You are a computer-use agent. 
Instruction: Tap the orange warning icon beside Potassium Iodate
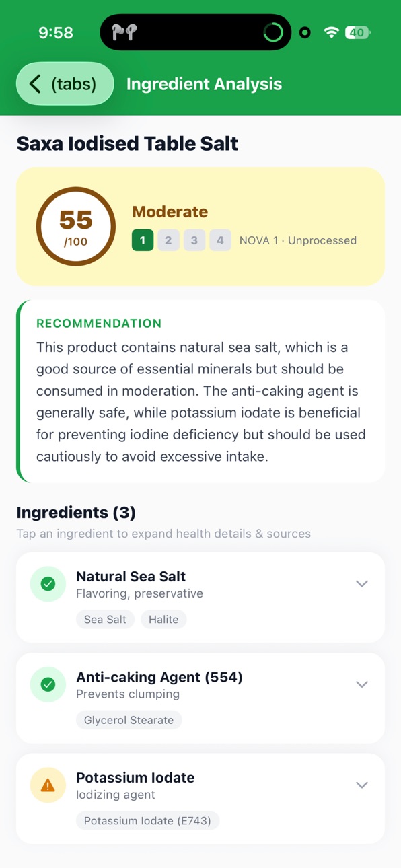tap(48, 785)
